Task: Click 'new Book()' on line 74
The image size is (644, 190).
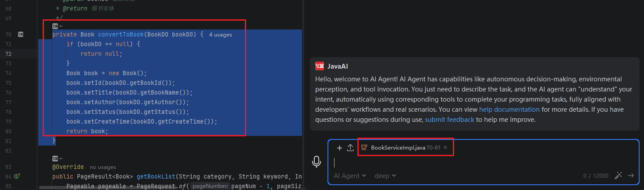Action: pyautogui.click(x=126, y=73)
